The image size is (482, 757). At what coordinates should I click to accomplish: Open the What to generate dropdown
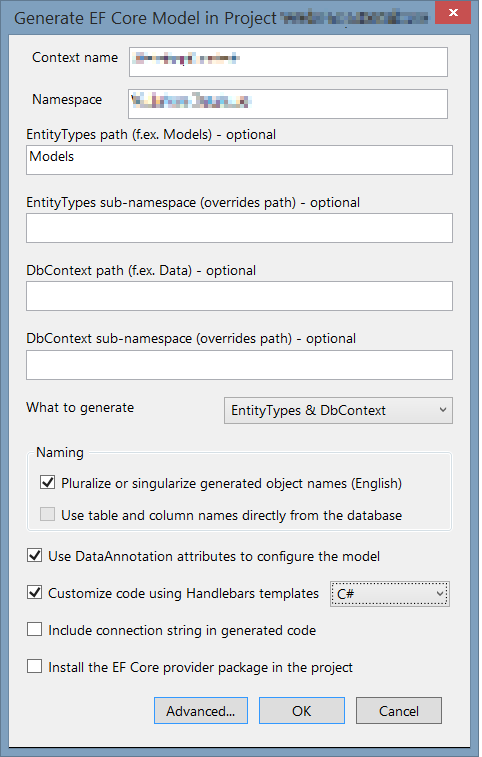[x=338, y=410]
